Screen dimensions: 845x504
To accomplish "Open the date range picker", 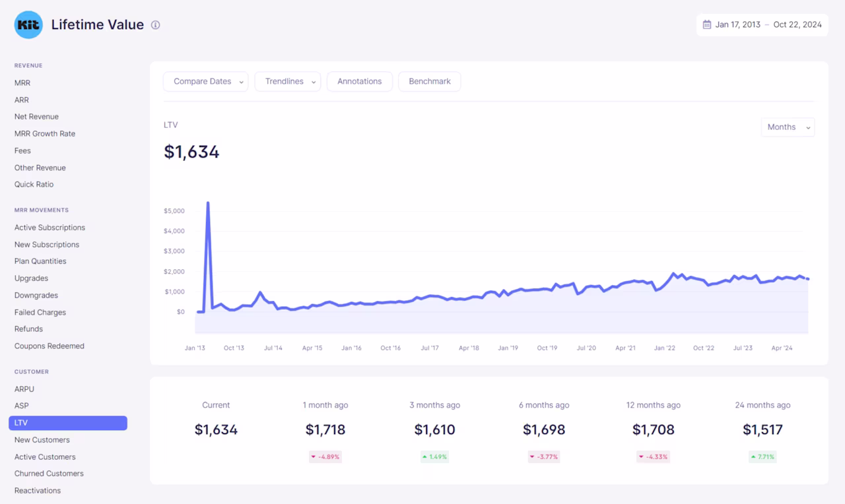I will pyautogui.click(x=762, y=25).
